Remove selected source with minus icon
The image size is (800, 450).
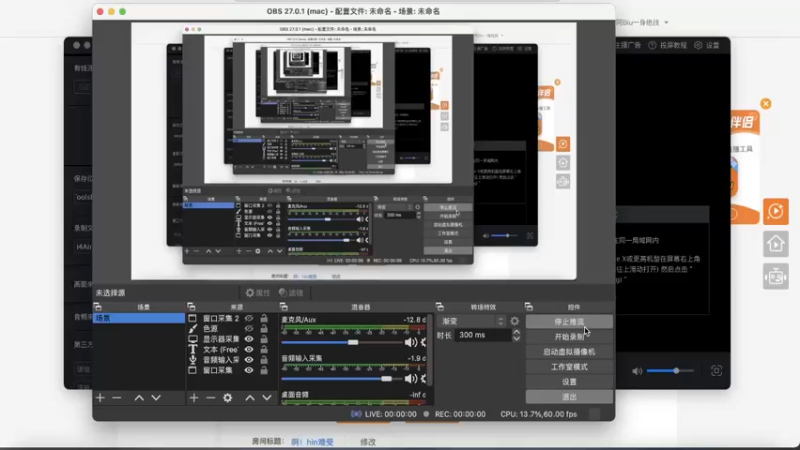[x=211, y=398]
